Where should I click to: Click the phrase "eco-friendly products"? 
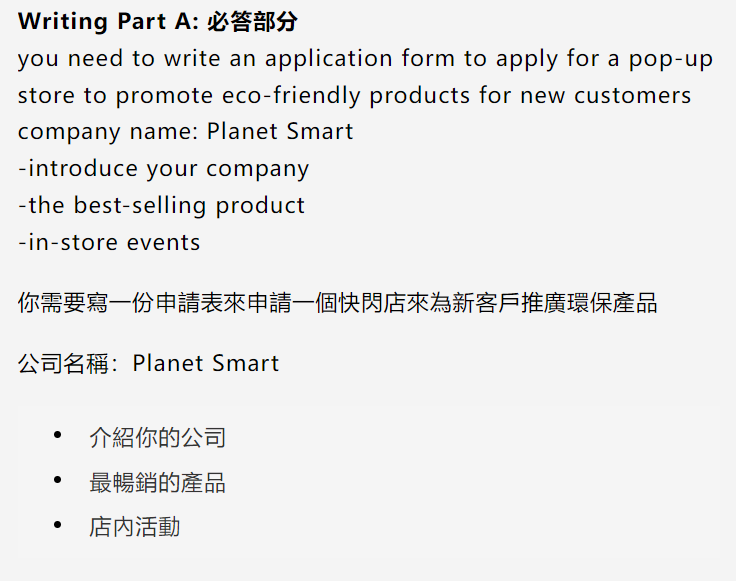click(346, 96)
